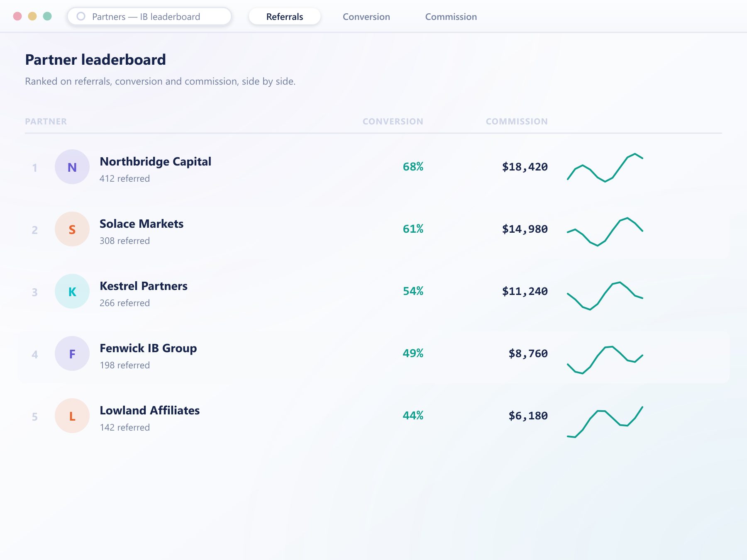
Task: Sort by the COMMISSION column header
Action: 517,122
